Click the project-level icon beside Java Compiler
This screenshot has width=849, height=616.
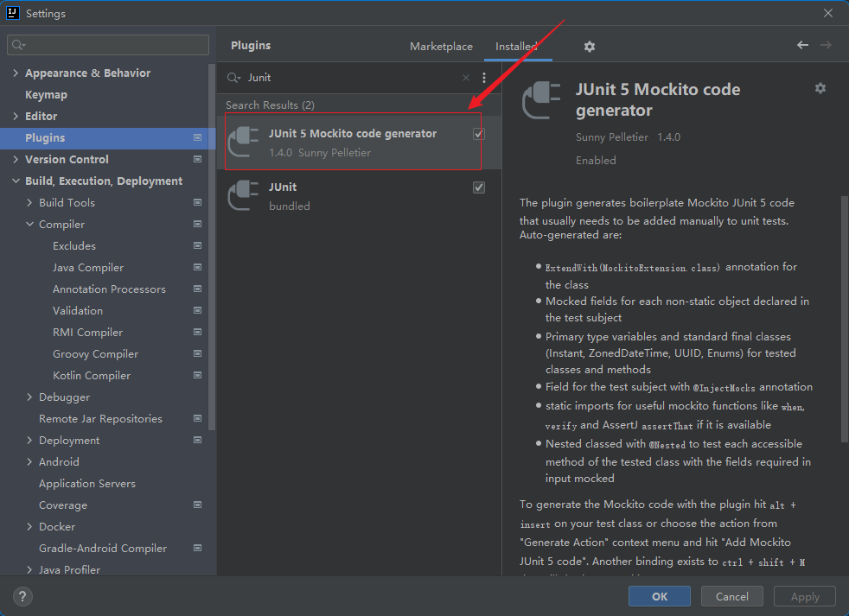coord(198,268)
